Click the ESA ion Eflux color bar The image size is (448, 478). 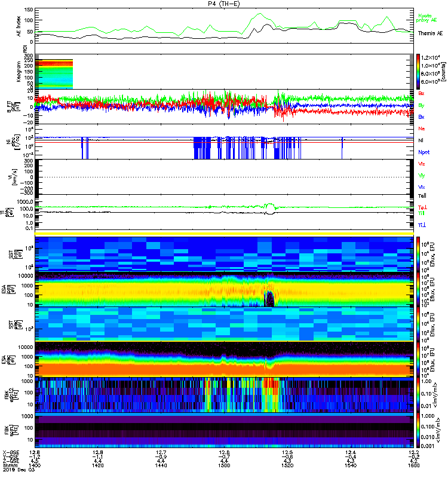point(418,289)
